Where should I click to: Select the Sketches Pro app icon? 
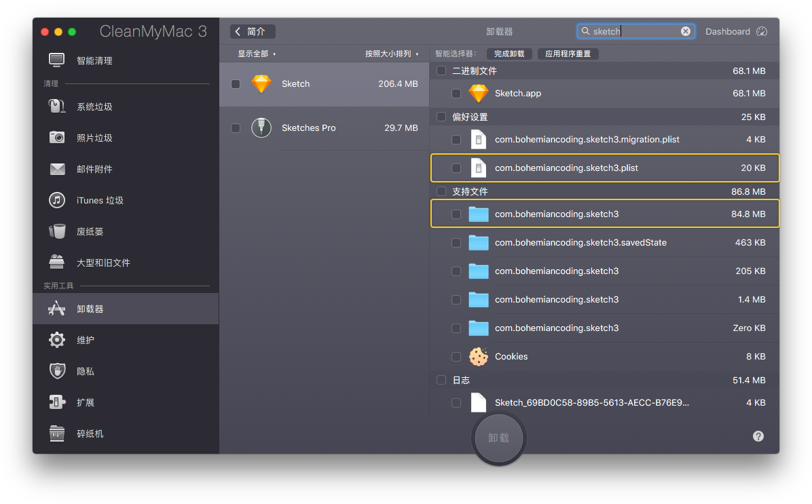pyautogui.click(x=261, y=128)
